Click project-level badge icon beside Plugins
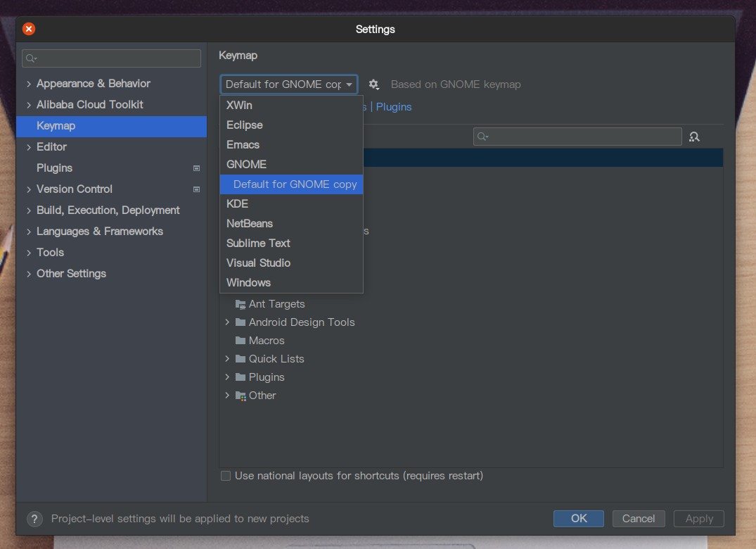Image resolution: width=756 pixels, height=549 pixels. 196,168
